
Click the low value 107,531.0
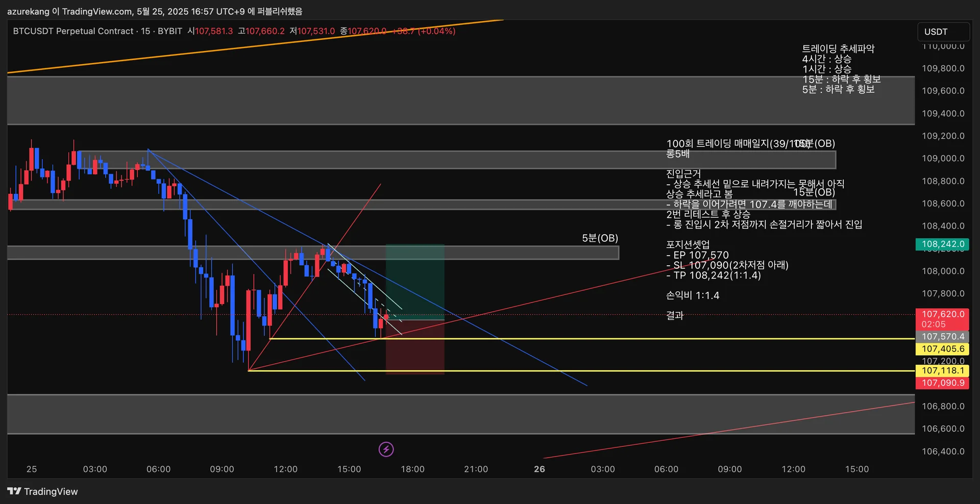[316, 31]
